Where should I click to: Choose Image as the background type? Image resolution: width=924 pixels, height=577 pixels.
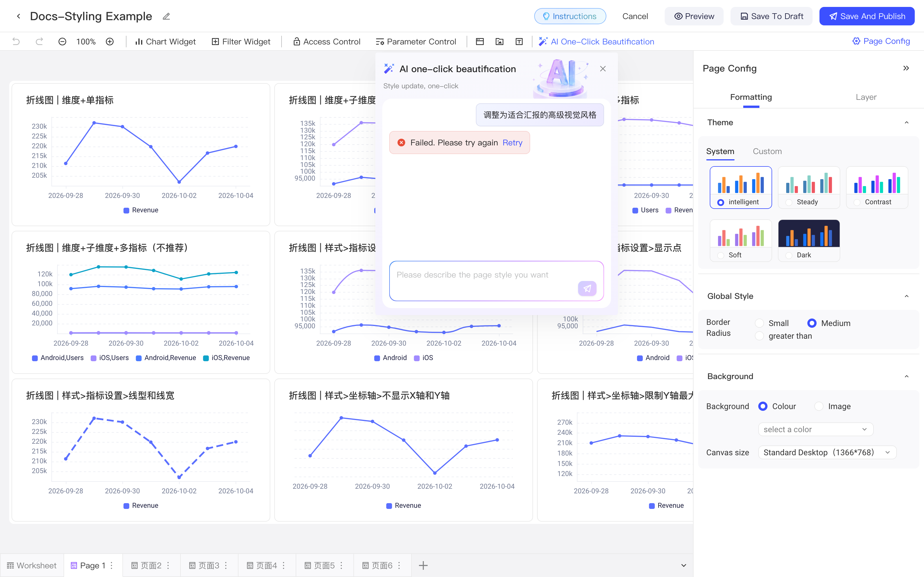(819, 406)
